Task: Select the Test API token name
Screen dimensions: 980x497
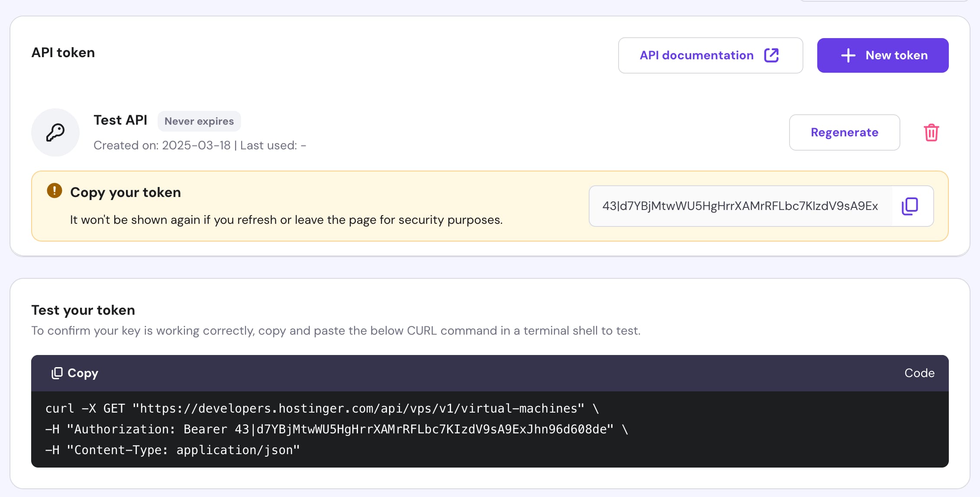Action: [x=120, y=120]
